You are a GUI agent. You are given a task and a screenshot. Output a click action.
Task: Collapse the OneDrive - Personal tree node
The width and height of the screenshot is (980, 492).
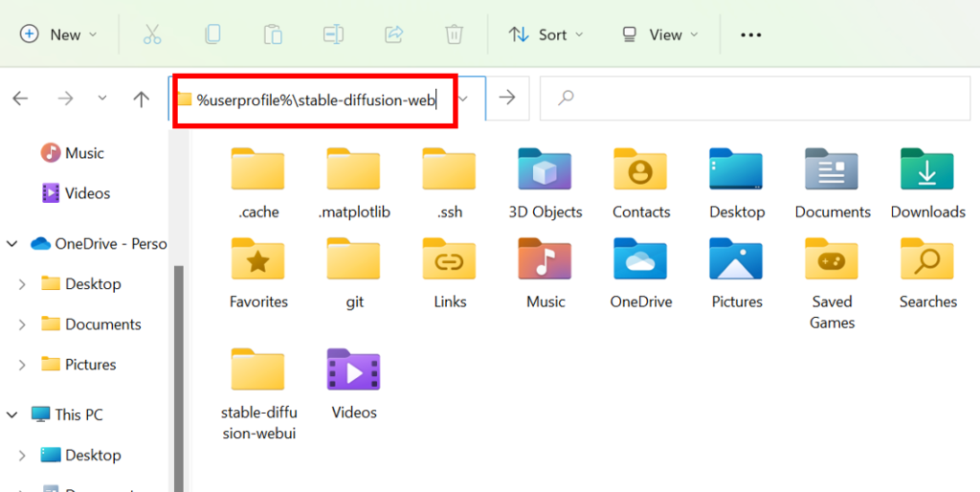(x=13, y=244)
